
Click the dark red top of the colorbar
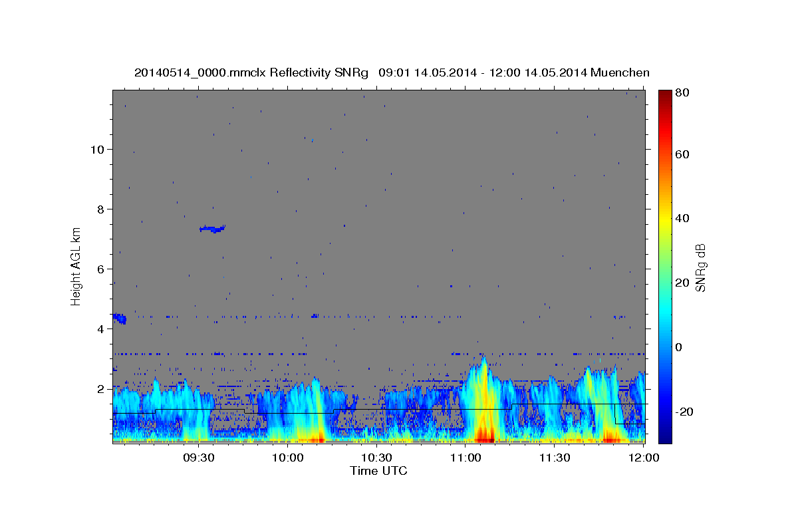(x=665, y=96)
